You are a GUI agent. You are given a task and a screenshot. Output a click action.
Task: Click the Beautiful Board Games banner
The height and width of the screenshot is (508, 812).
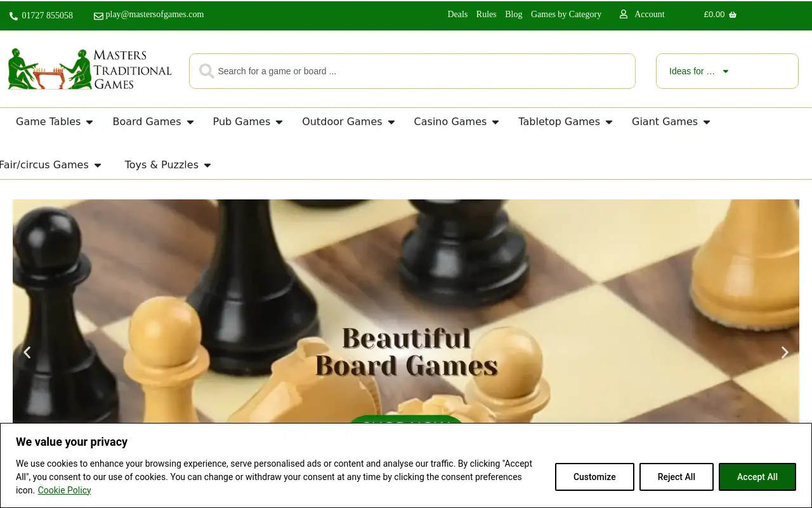[x=406, y=311]
